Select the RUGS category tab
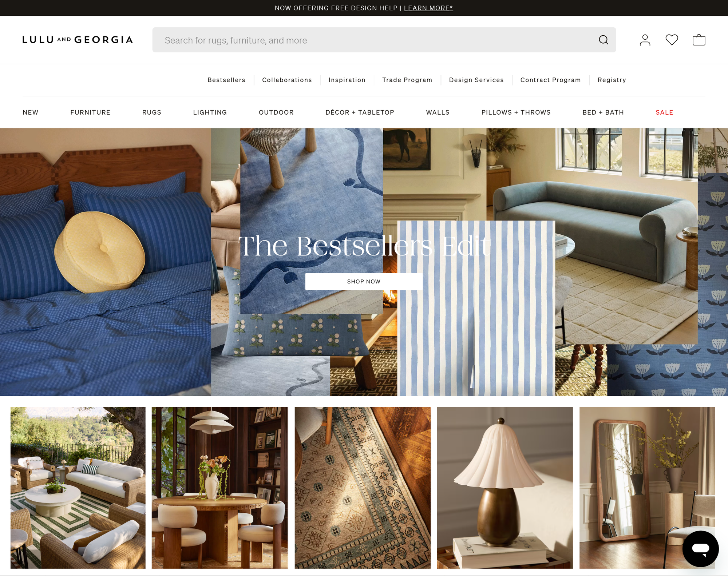 tap(151, 112)
